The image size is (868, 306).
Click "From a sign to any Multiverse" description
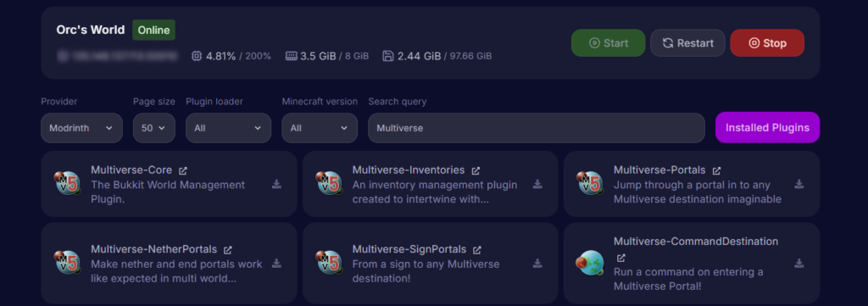pos(426,271)
